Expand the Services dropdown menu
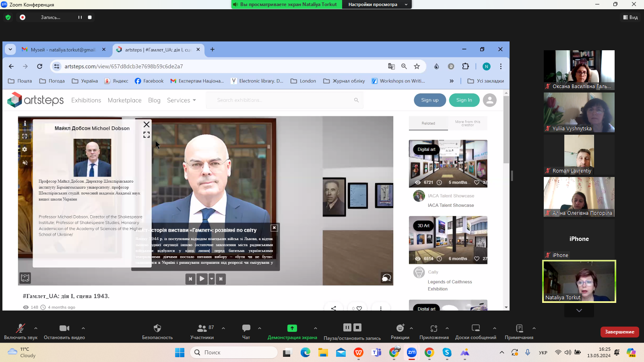This screenshot has width=644, height=362. [182, 100]
